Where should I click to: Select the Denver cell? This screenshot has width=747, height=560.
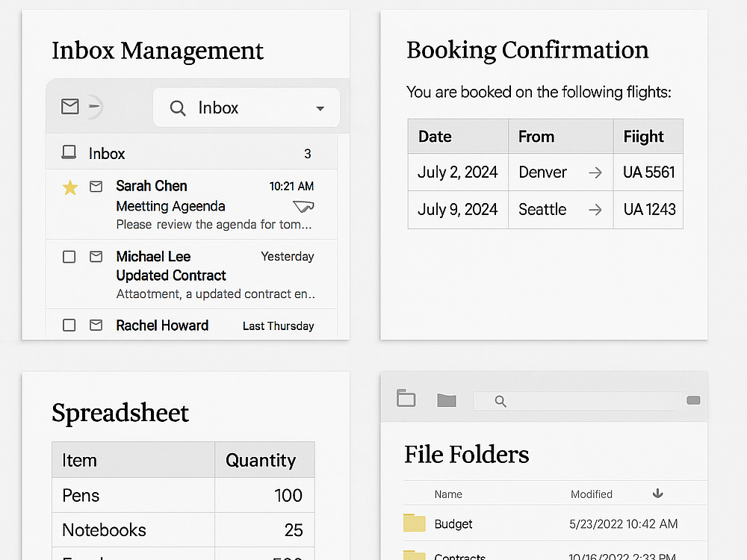[x=561, y=172]
